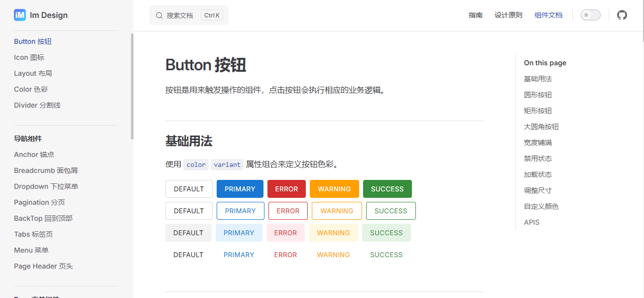Viewport: 644px width, 298px height.
Task: Jump to 加载状态 section
Action: click(538, 174)
